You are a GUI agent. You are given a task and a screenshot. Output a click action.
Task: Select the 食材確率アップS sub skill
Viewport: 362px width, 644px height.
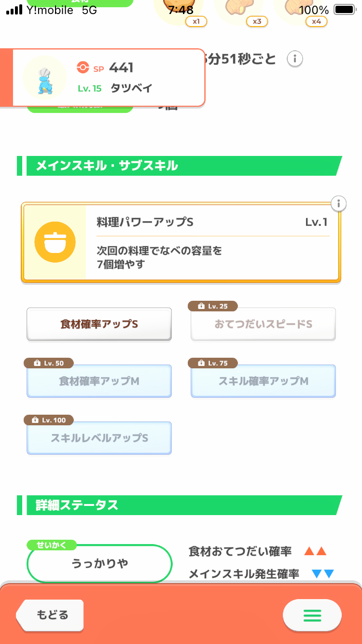99,324
